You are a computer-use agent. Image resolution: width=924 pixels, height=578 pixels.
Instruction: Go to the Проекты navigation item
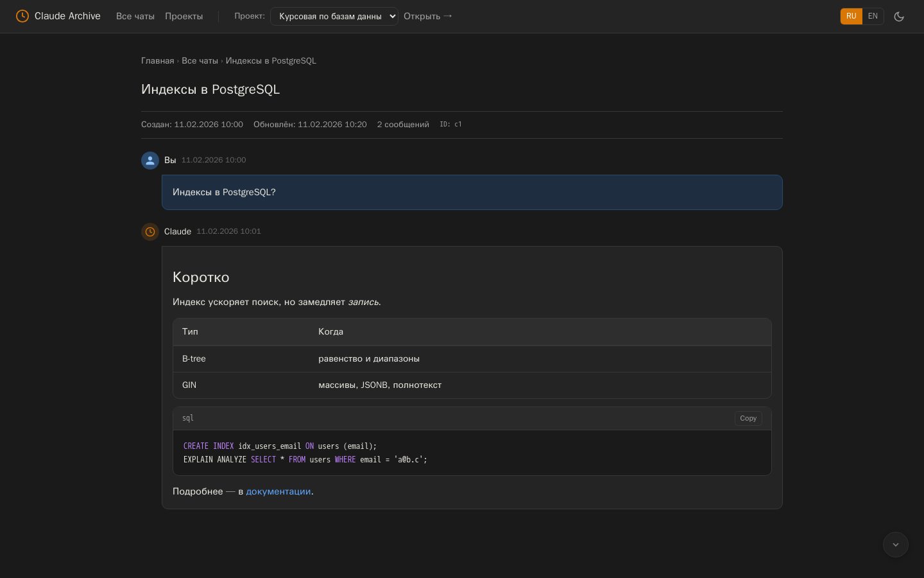[x=184, y=16]
